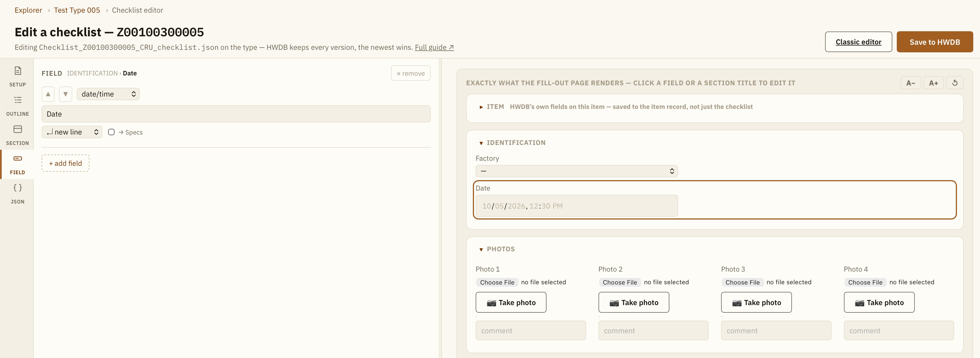Screen dimensions: 980x358
Task: Move the Date field up
Action: point(48,94)
